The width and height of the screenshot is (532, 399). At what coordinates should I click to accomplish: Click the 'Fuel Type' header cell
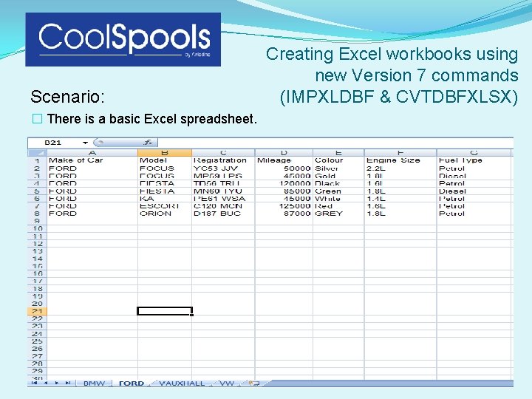pyautogui.click(x=474, y=160)
